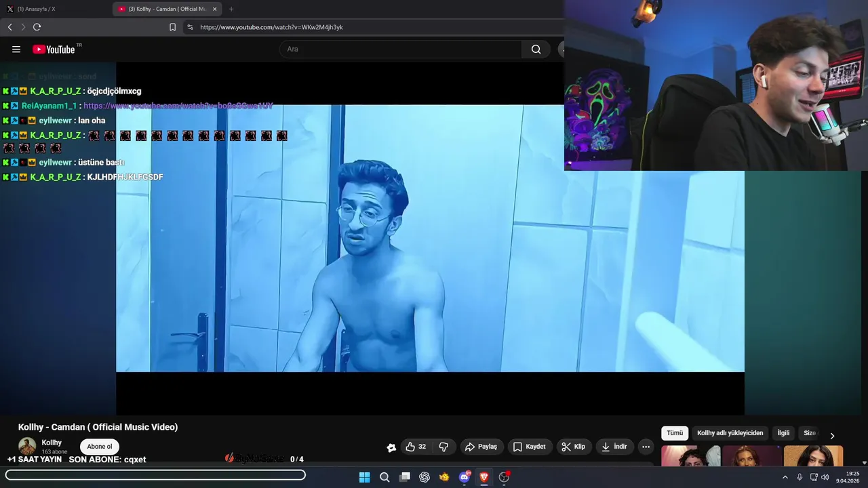
Task: Click the video title text
Action: (98, 427)
